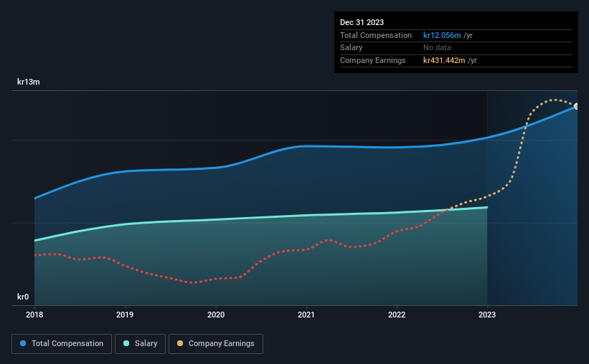Viewport: 589px width, 364px height.
Task: Toggle the Salary legend button
Action: [x=140, y=344]
